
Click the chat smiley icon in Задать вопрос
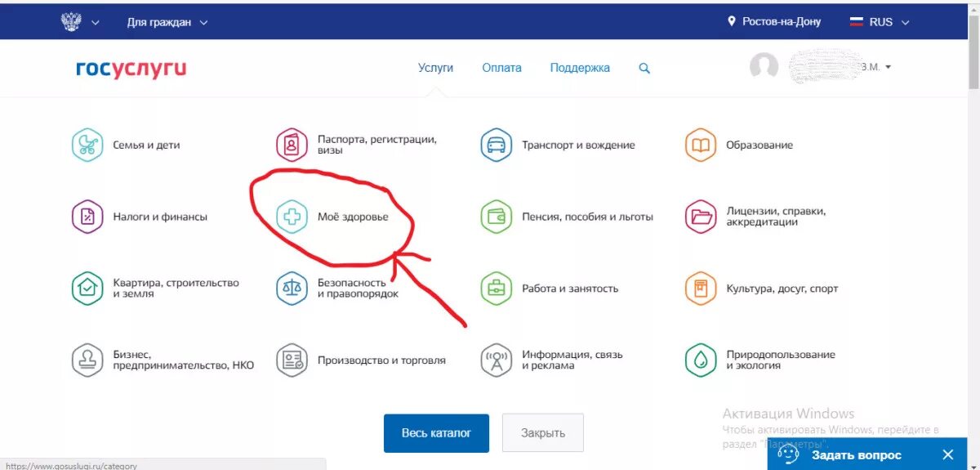tap(788, 454)
